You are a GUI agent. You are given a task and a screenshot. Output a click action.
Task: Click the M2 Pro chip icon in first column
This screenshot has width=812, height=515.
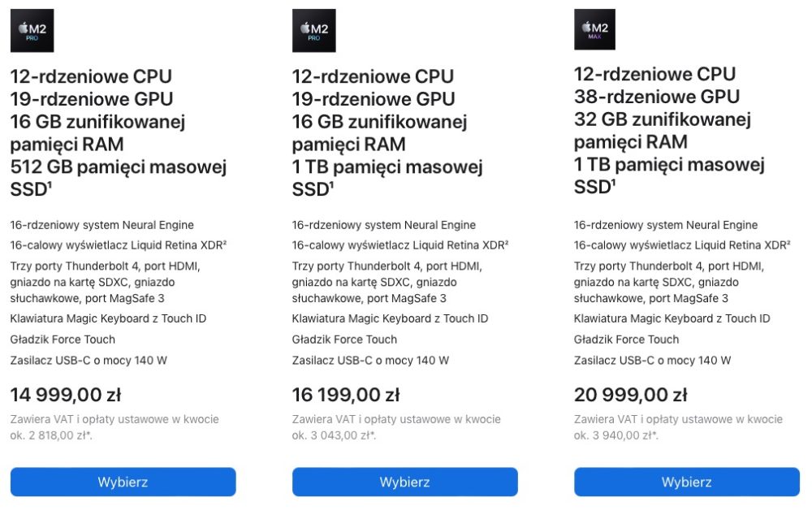[x=32, y=31]
